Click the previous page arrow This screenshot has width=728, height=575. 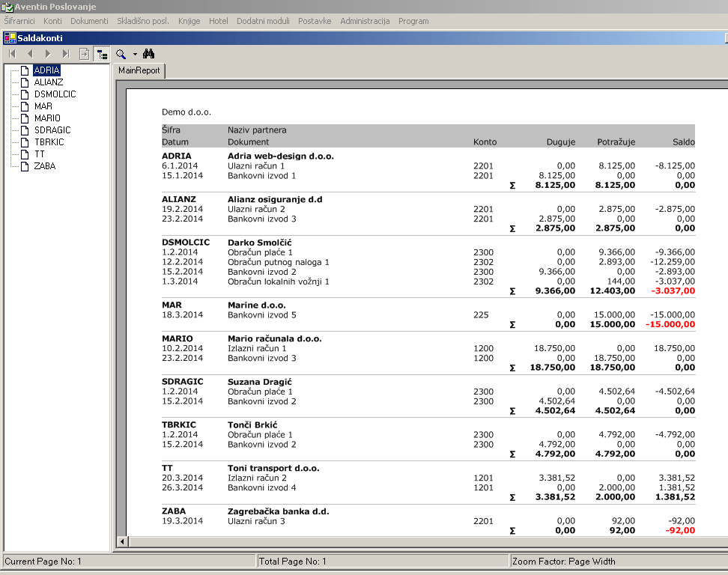pos(30,54)
